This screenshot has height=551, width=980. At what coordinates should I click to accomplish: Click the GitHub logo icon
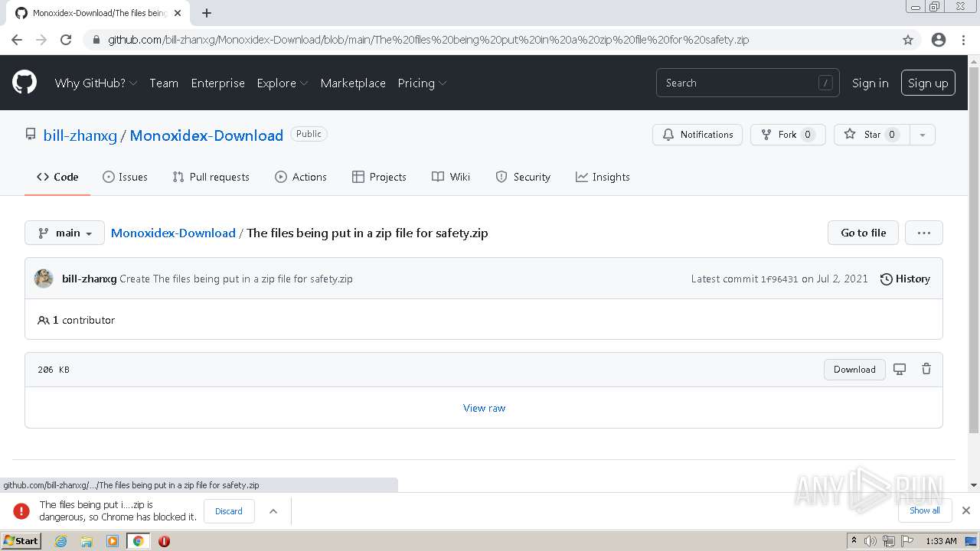click(x=24, y=83)
